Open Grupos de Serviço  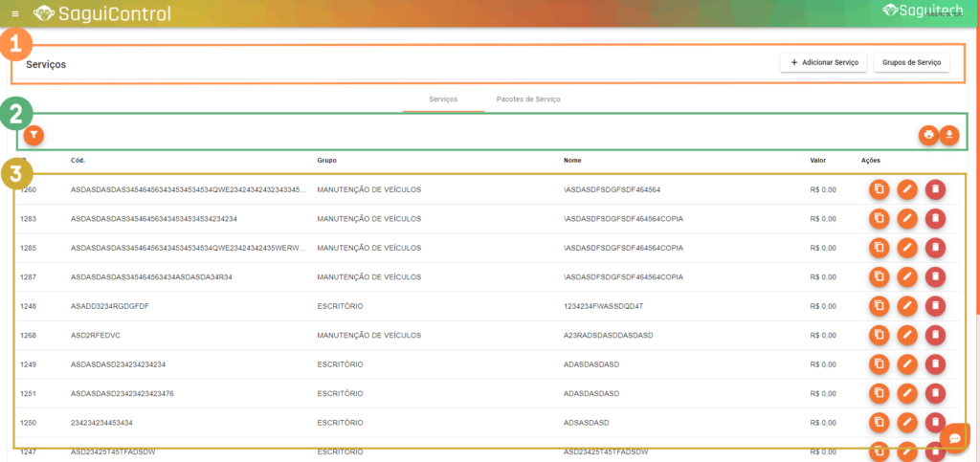pos(911,63)
